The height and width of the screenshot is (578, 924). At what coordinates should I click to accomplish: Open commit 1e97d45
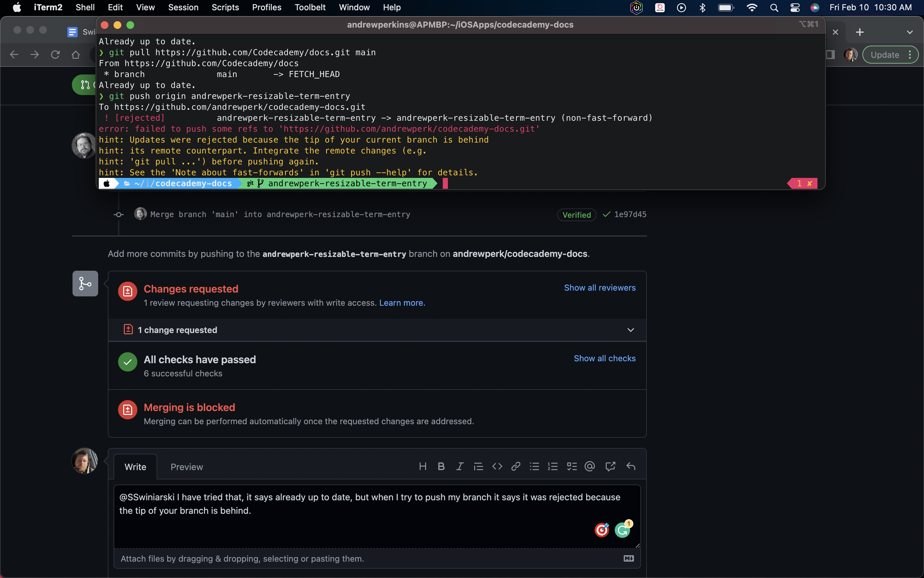(x=630, y=215)
